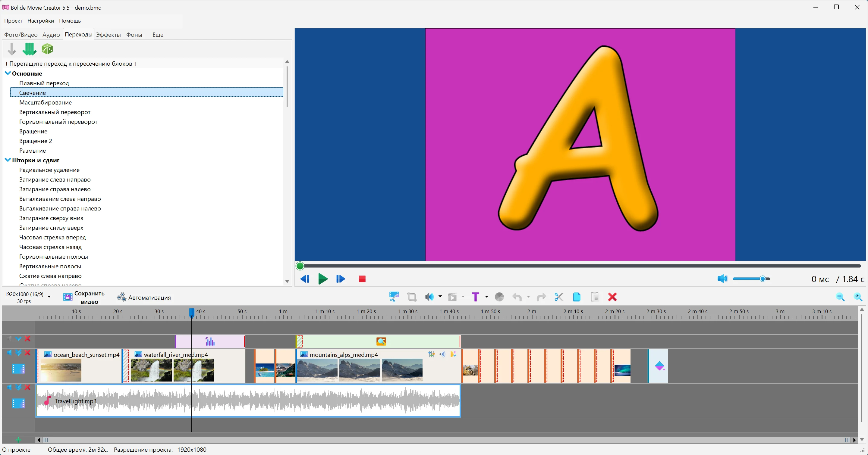Open the volume tool dropdown arrow
Image resolution: width=868 pixels, height=455 pixels.
(x=440, y=297)
